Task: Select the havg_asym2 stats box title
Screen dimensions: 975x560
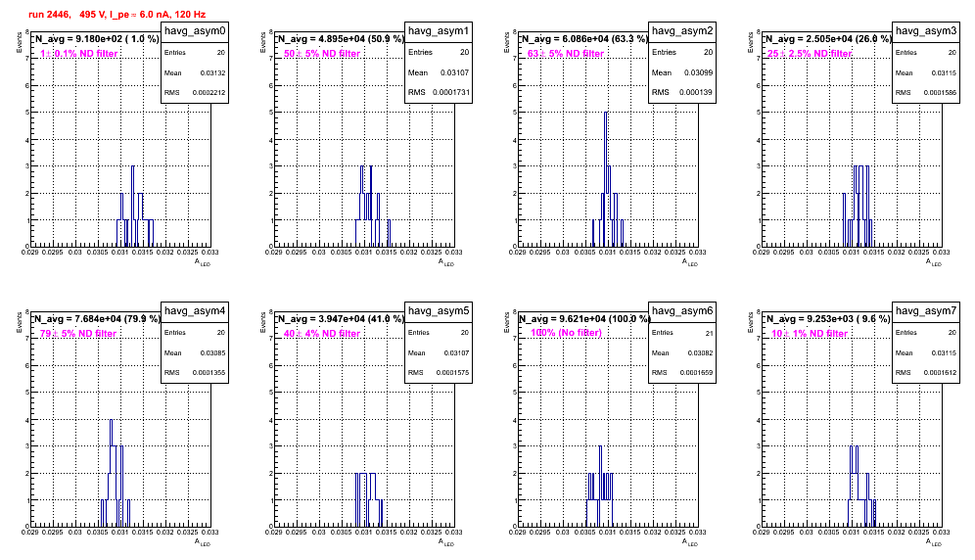Action: pos(682,30)
